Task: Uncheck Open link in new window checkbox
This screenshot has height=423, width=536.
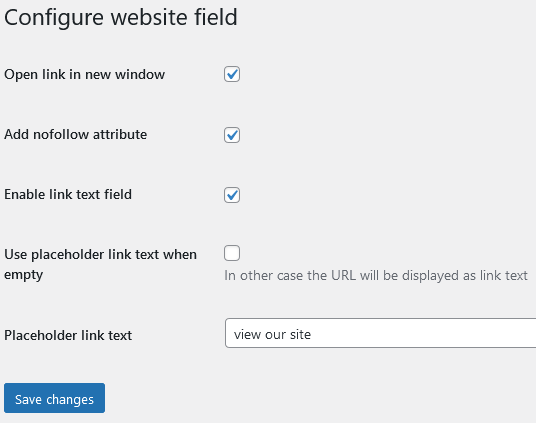Action: pyautogui.click(x=232, y=74)
